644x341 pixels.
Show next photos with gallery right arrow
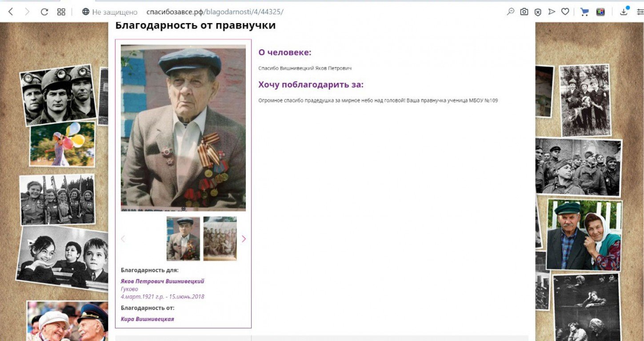244,239
